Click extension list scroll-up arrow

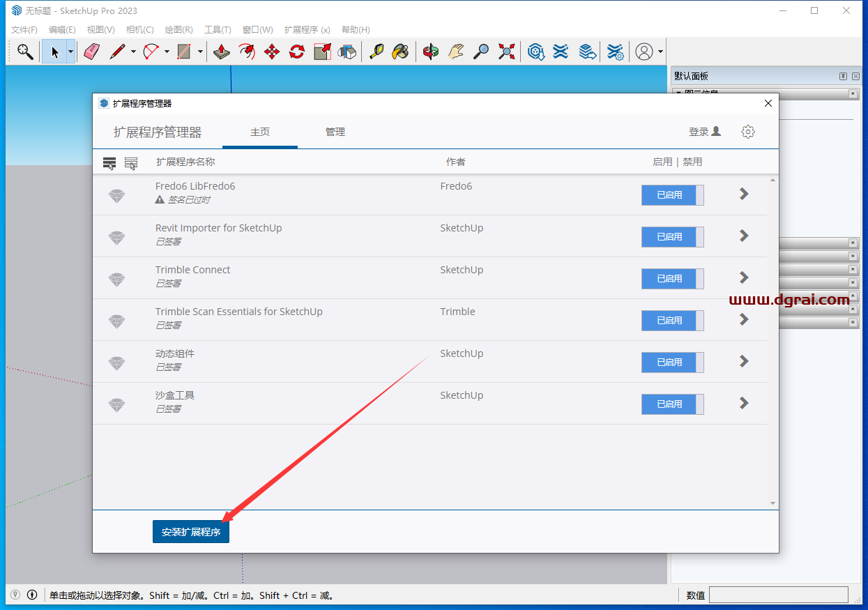(x=772, y=181)
